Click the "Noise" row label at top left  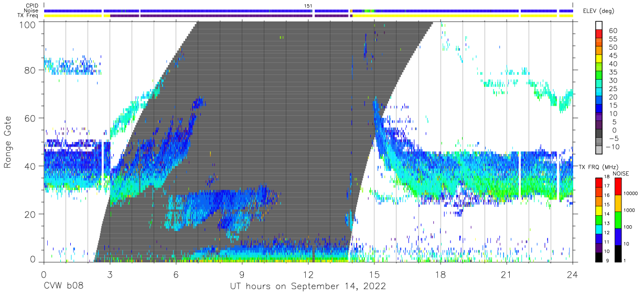(x=32, y=10)
